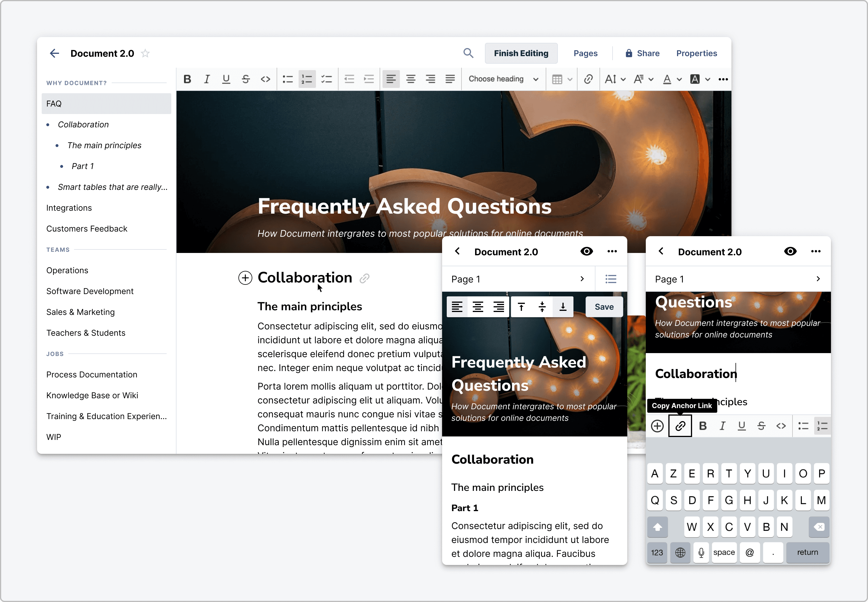Insert checklist in main toolbar

327,79
